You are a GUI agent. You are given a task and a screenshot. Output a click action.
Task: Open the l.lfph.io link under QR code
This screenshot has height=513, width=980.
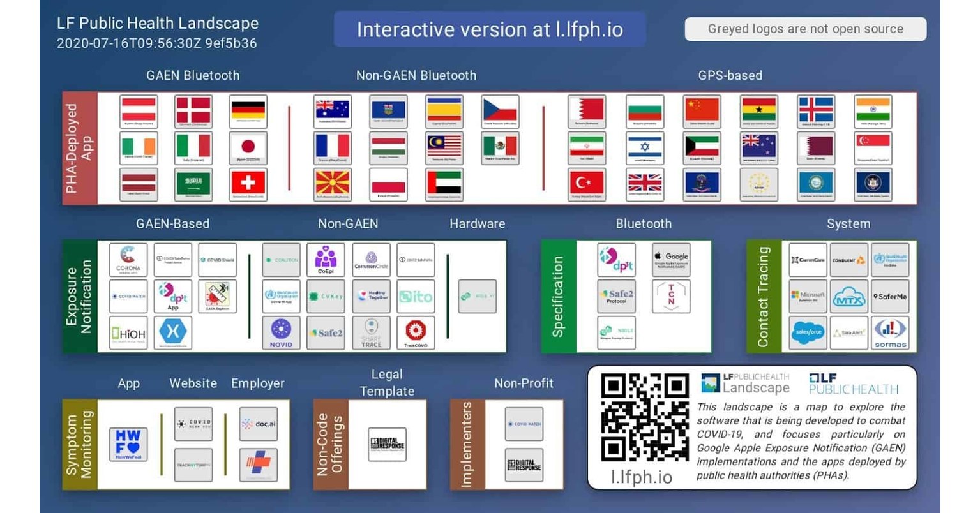(641, 477)
